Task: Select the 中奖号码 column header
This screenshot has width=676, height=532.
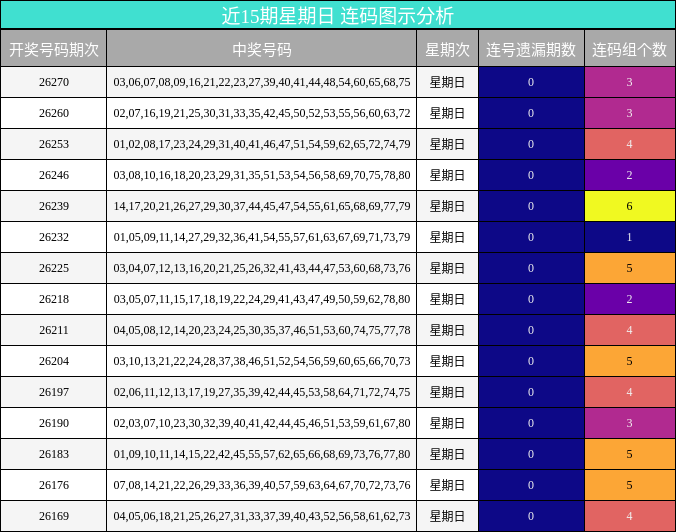Action: click(262, 50)
